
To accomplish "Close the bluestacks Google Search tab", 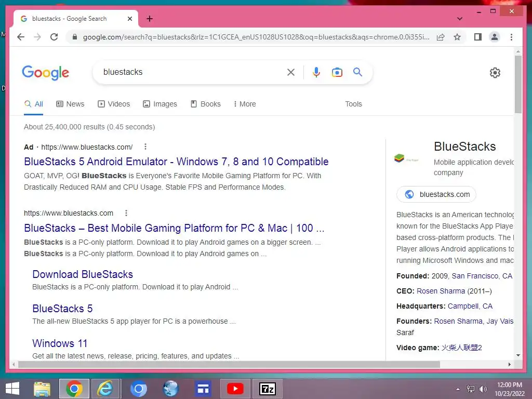I will [x=129, y=19].
